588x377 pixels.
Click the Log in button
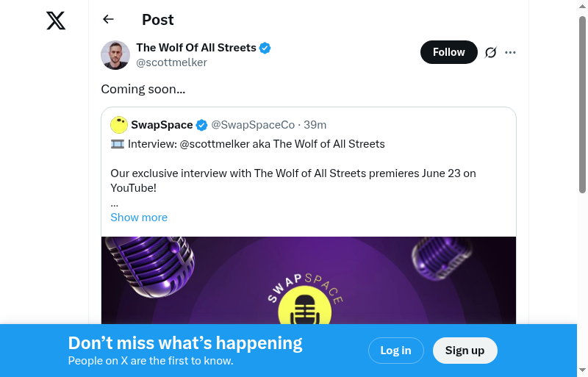point(395,351)
